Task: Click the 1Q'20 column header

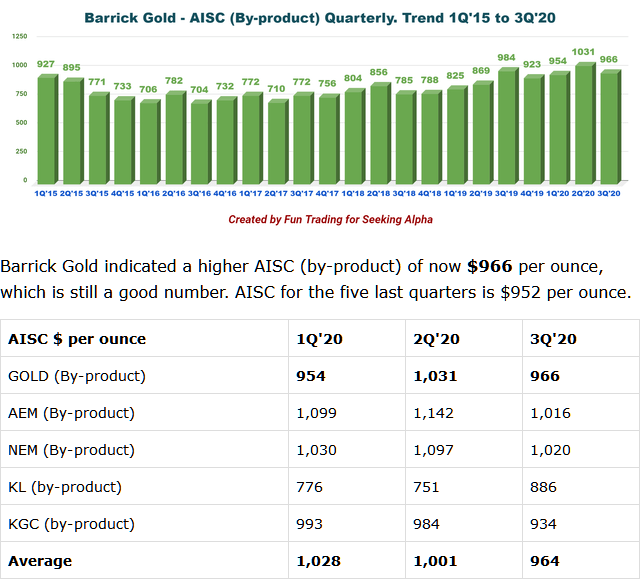Action: pyautogui.click(x=319, y=339)
